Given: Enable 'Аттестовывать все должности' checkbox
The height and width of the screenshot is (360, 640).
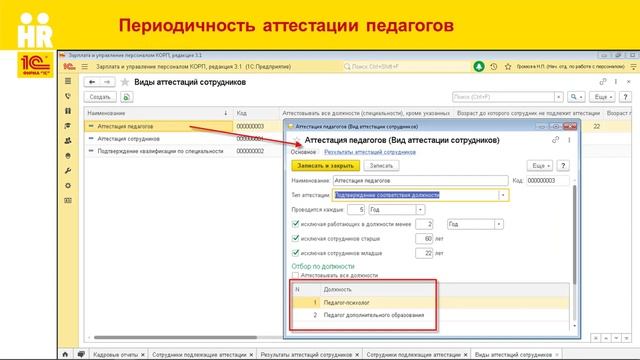Looking at the screenshot, I should click(x=296, y=275).
